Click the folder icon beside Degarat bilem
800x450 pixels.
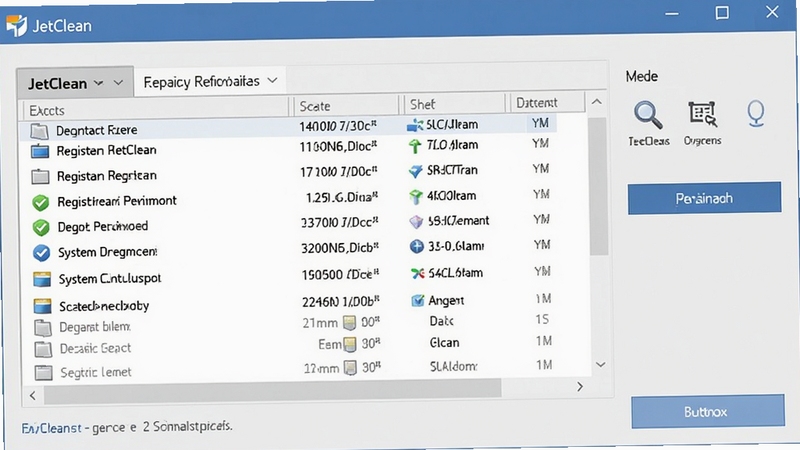[43, 328]
